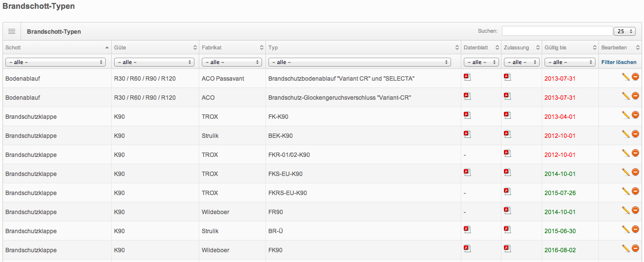Open Datenblatt PDF for ACO Passavant row
This screenshot has width=644, height=262.
(467, 77)
